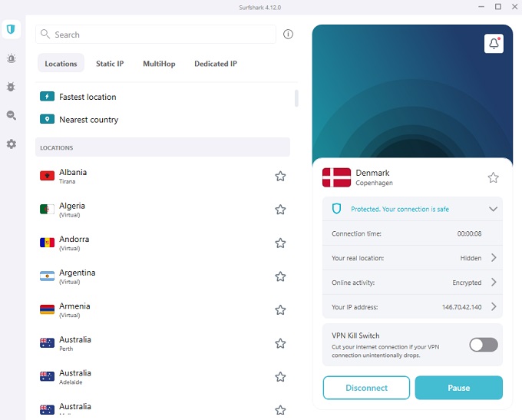
Task: Favorite Denmark Copenhagen with its star
Action: point(493,177)
